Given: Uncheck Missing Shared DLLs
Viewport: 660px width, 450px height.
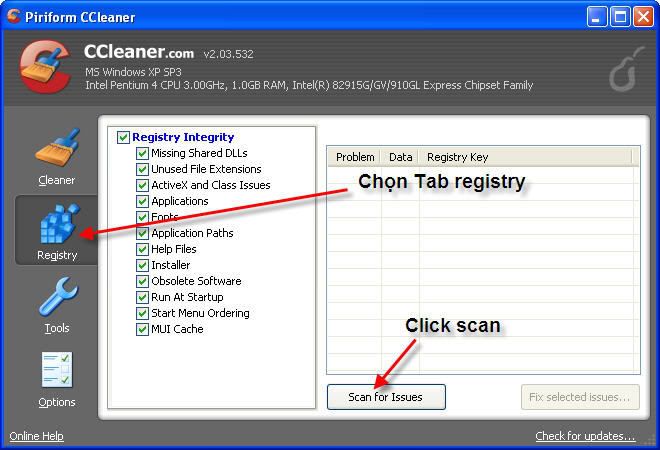Looking at the screenshot, I should point(142,153).
